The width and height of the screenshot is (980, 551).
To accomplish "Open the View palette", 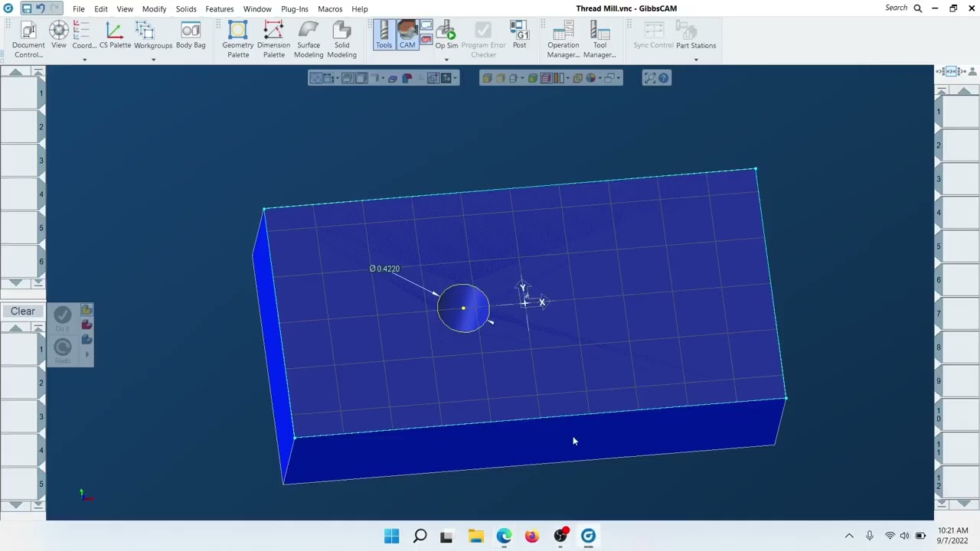I will click(59, 35).
